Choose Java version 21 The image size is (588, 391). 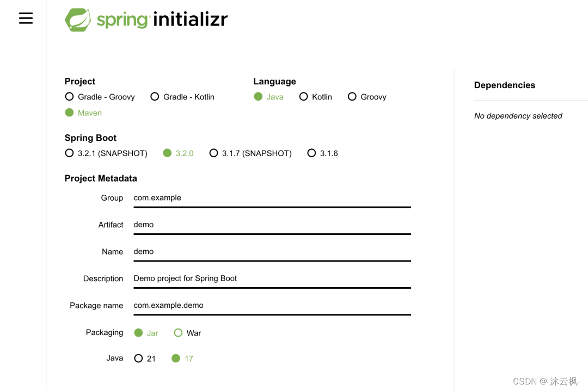145,358
